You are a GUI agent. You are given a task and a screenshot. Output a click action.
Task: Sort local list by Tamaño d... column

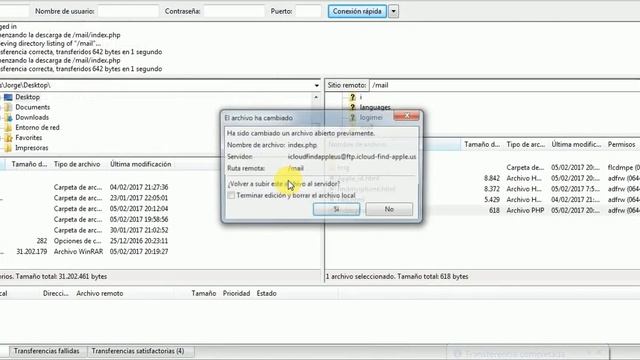tap(29, 164)
